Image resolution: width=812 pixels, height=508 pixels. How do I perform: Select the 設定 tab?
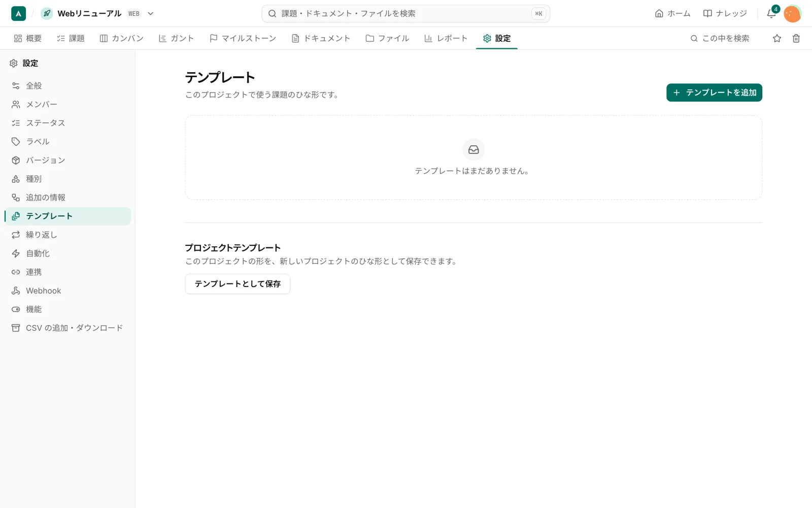497,38
